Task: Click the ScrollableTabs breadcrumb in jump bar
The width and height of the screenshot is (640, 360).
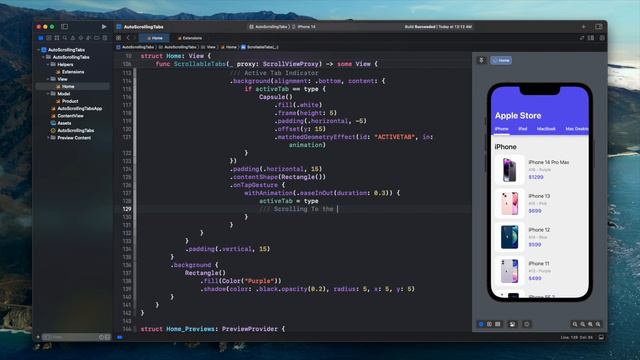Action: point(260,47)
